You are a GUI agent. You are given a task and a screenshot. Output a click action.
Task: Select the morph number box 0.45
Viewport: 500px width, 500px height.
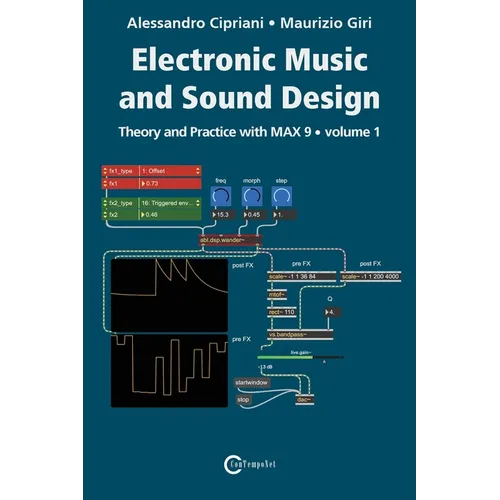click(254, 215)
